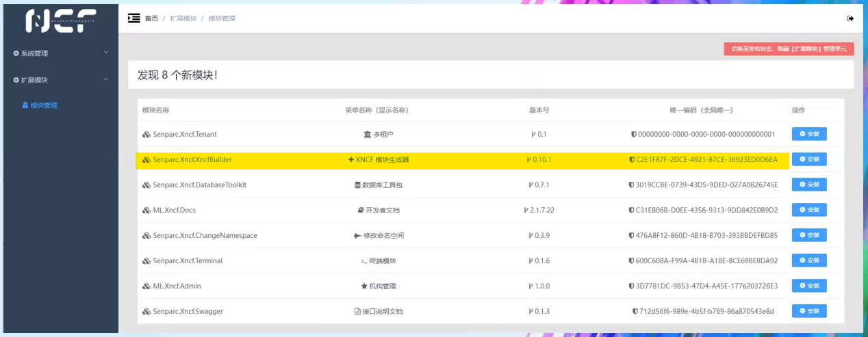Viewport: 868px width, 337px height.
Task: Install the Senparc.Xncf.XncfBuilder module
Action: click(809, 159)
